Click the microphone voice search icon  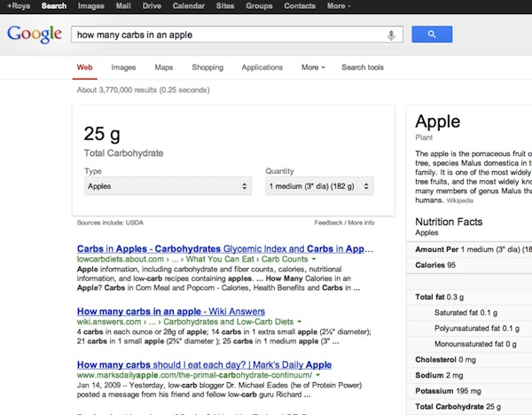391,35
